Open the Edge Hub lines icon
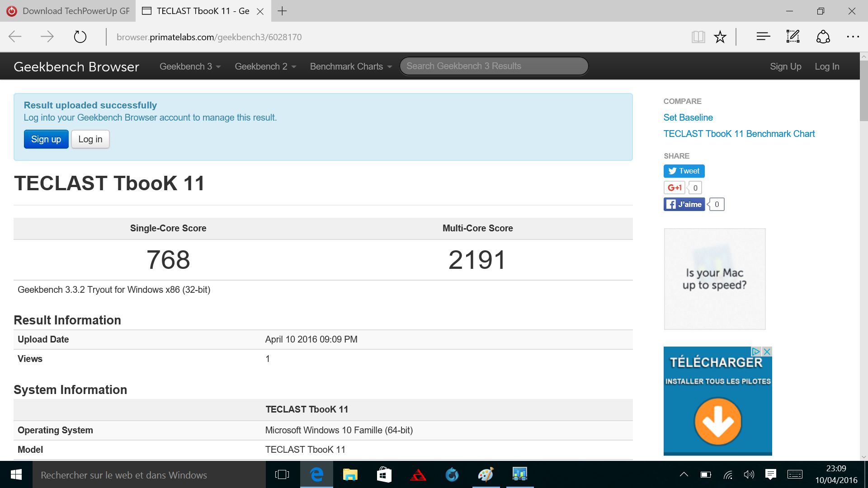The height and width of the screenshot is (488, 868). (x=763, y=37)
